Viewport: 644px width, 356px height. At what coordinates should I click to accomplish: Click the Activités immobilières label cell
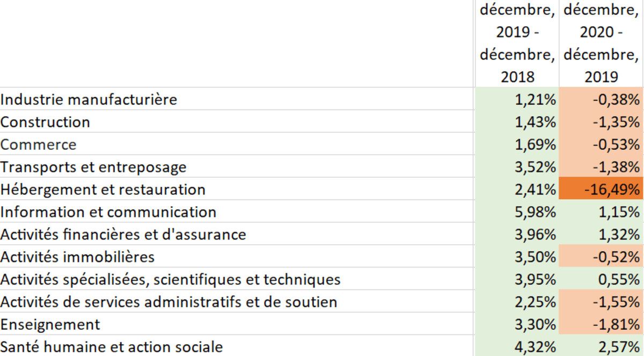pos(78,257)
